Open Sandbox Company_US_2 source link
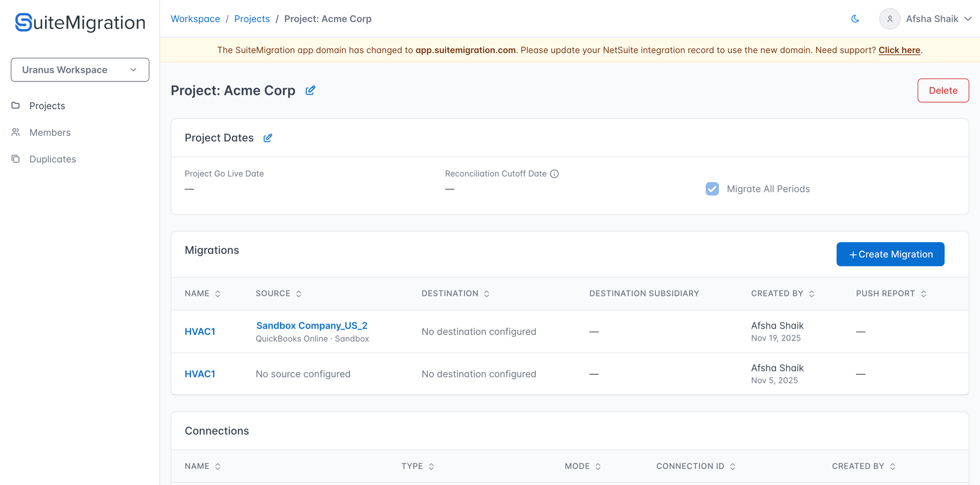 [312, 326]
